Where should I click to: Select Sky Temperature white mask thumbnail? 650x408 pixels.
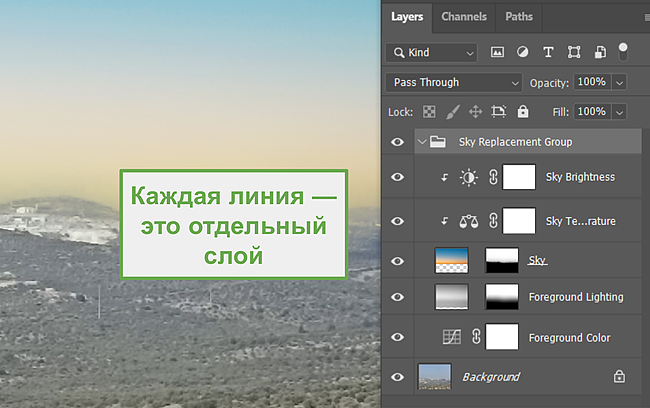coord(519,221)
